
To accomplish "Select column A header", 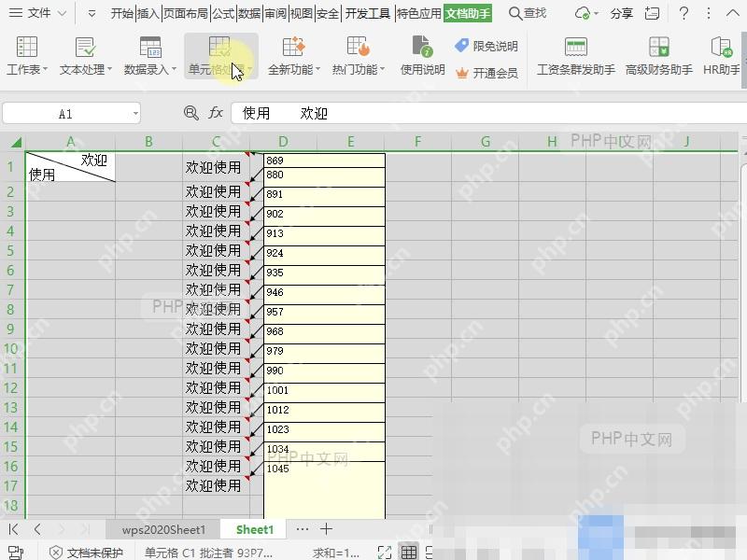I will pos(71,142).
